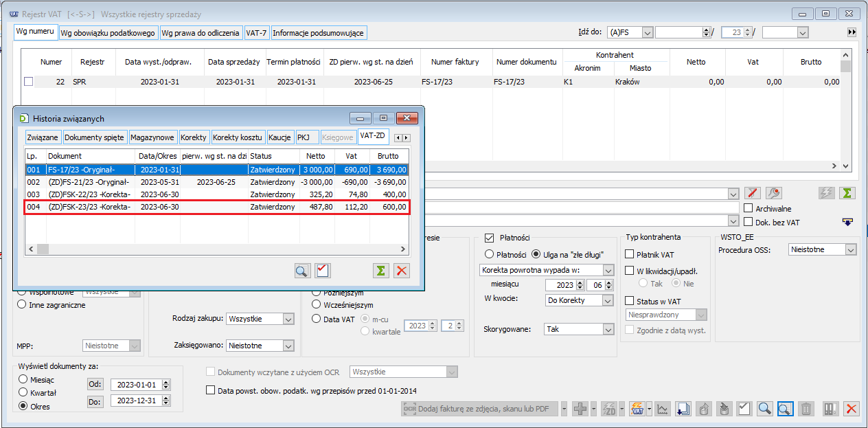Click the red checkmark icon in Historia związanych
868x428 pixels.
click(x=323, y=271)
